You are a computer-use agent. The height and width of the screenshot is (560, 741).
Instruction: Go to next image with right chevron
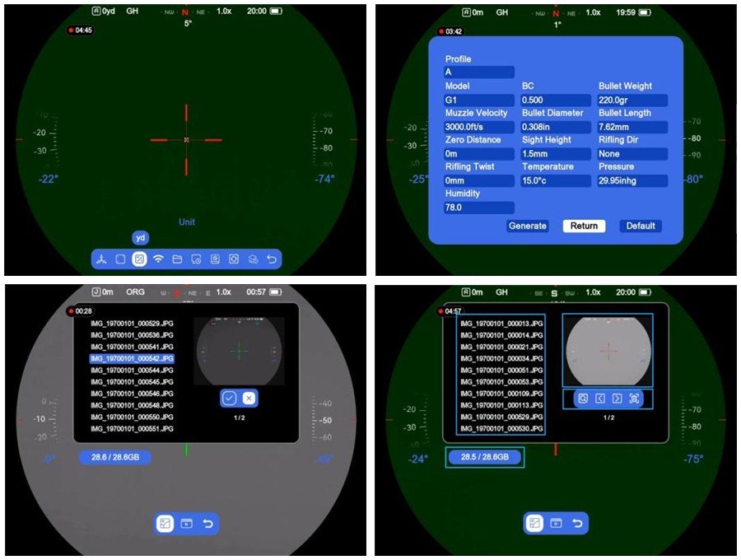pos(617,399)
